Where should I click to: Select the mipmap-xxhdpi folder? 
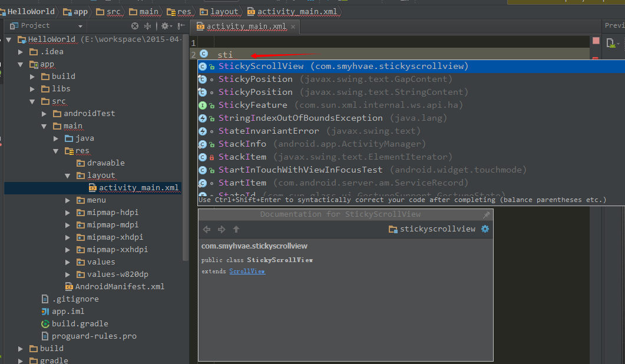[112, 250]
